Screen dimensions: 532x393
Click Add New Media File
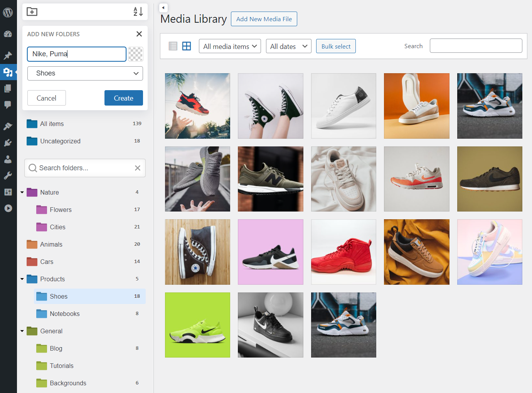coord(264,19)
